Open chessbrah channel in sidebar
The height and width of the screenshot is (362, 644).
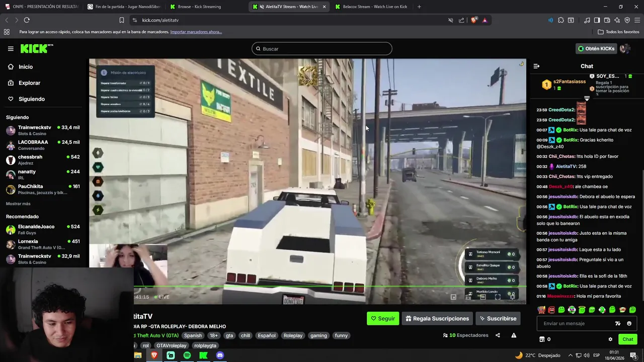43,159
